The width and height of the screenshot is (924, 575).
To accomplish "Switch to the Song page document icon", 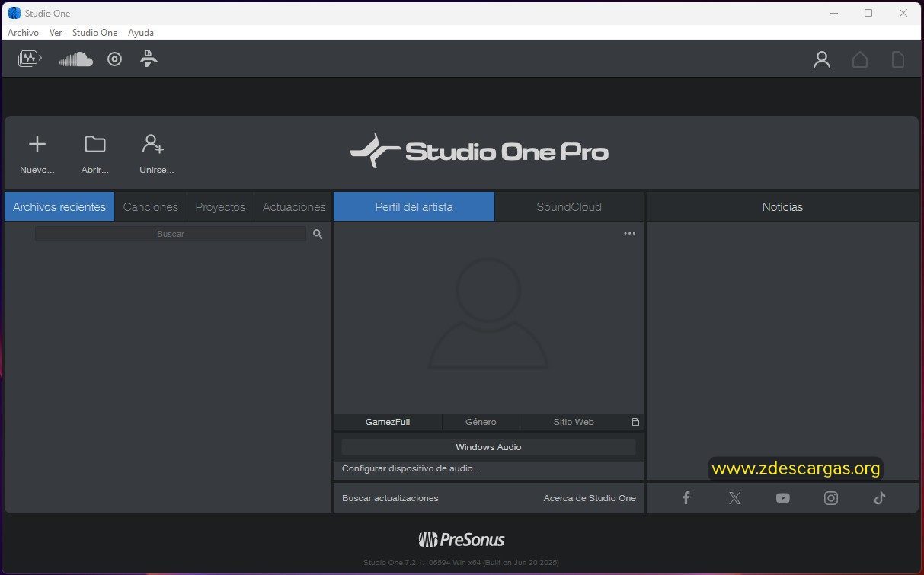I will [x=899, y=59].
